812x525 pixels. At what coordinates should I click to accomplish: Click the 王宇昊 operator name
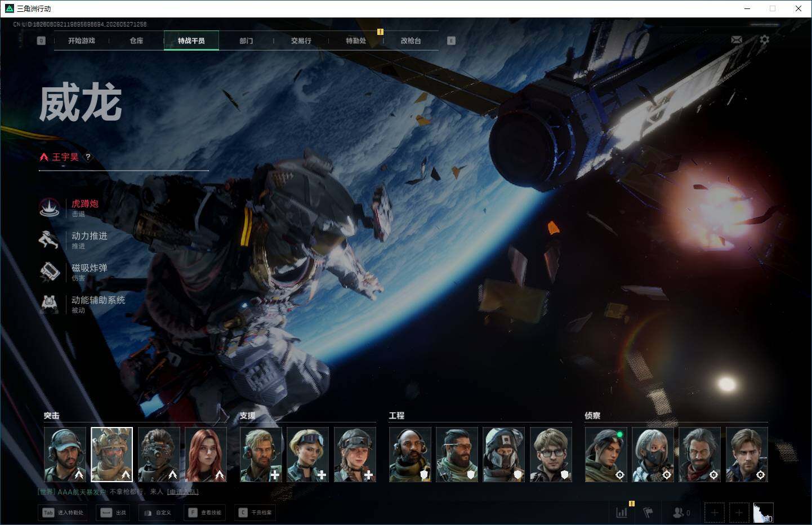[65, 157]
